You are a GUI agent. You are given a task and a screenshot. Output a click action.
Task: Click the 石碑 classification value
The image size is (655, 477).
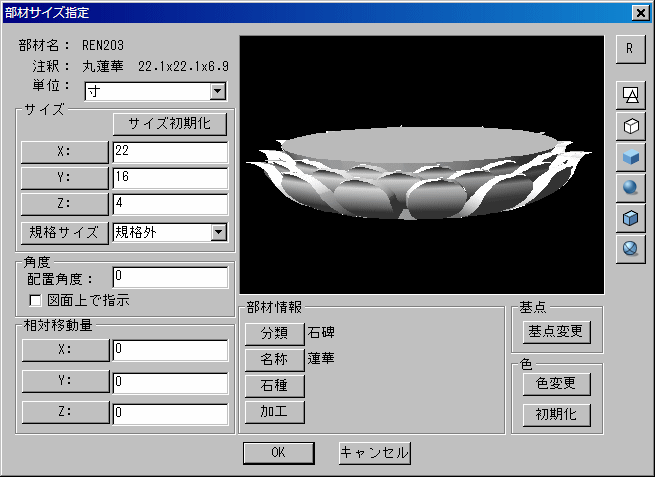[x=321, y=332]
